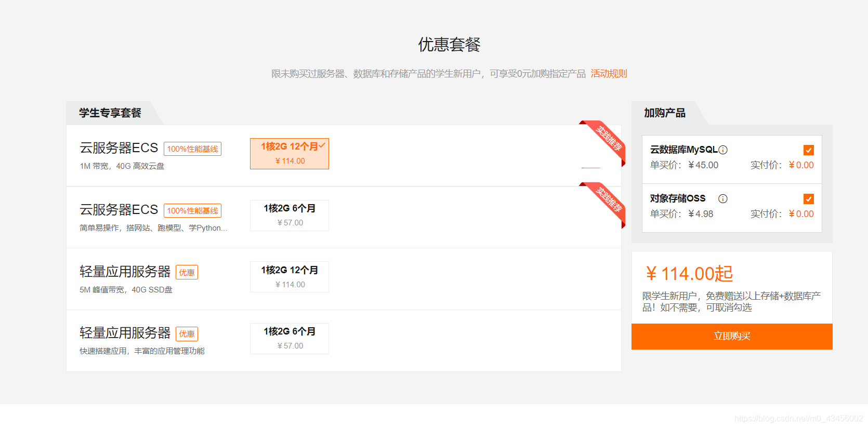Open the 活动规则 link
This screenshot has height=428, width=868.
point(609,74)
